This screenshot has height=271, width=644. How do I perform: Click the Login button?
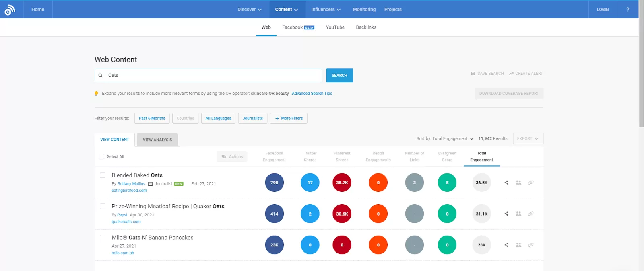tap(603, 10)
